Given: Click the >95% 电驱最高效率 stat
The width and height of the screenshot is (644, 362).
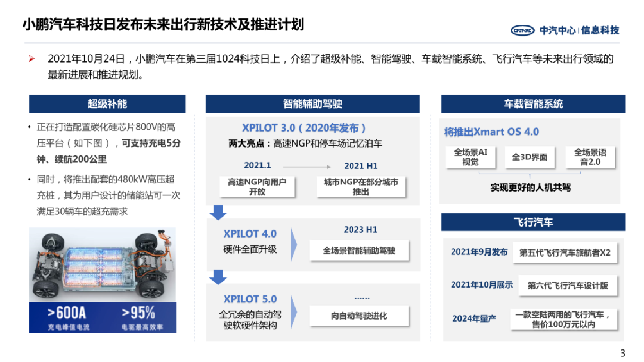Looking at the screenshot, I should 142,317.
